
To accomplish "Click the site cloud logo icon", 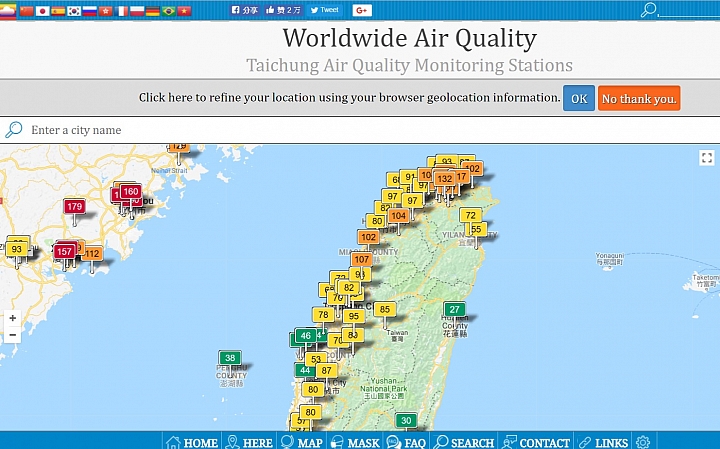I will [7, 11].
